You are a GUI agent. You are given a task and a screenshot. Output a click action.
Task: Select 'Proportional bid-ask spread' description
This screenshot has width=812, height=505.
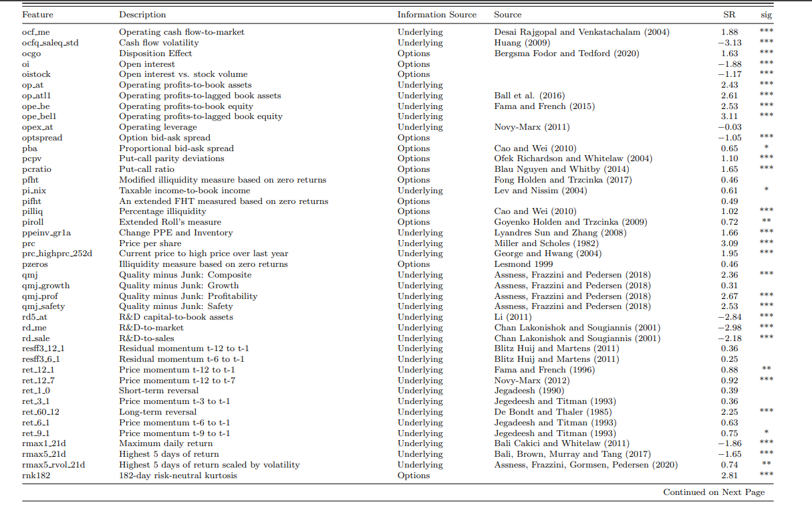point(176,148)
